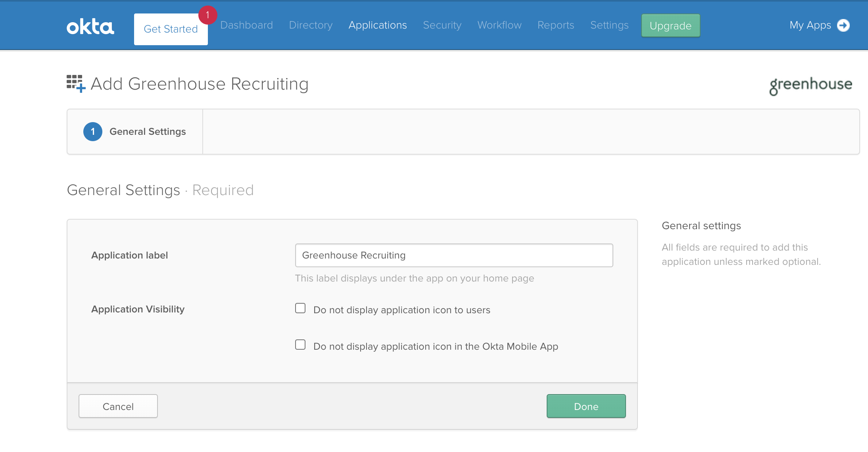Enable Do not display application icon to users
Image resolution: width=868 pixels, height=452 pixels.
(300, 308)
